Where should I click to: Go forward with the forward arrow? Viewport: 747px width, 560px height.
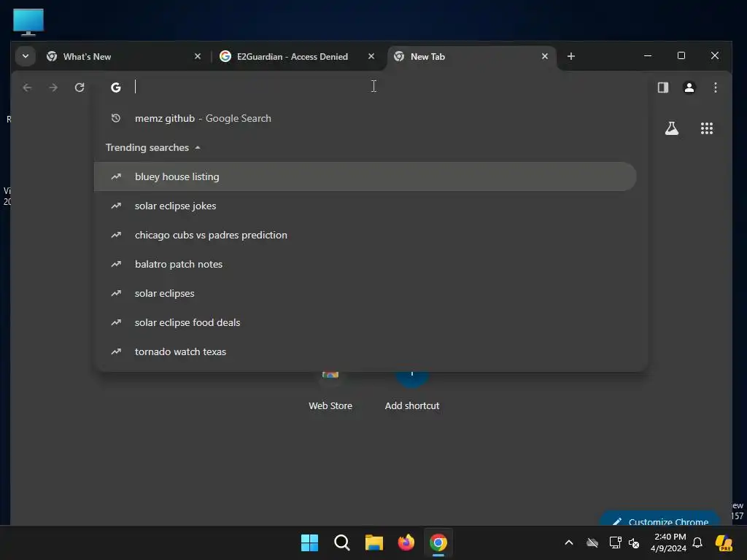coord(53,87)
